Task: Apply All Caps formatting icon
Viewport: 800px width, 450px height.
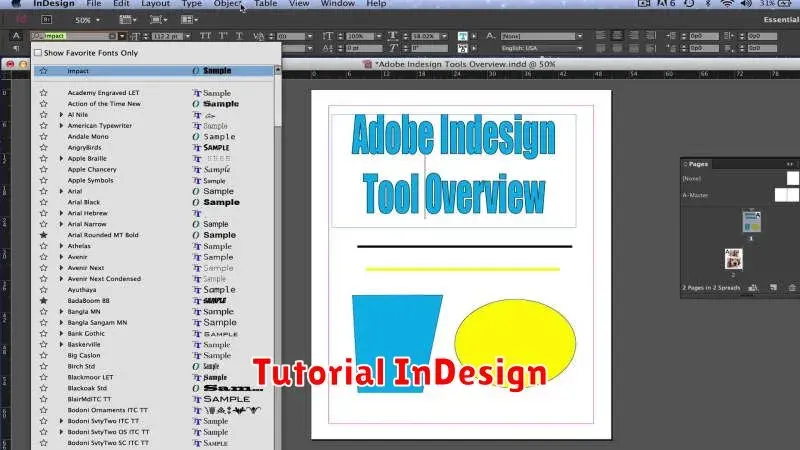Action: point(205,36)
